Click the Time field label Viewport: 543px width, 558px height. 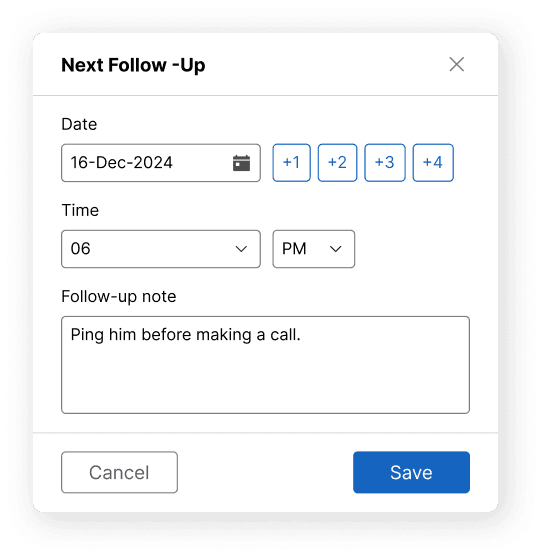(x=80, y=210)
